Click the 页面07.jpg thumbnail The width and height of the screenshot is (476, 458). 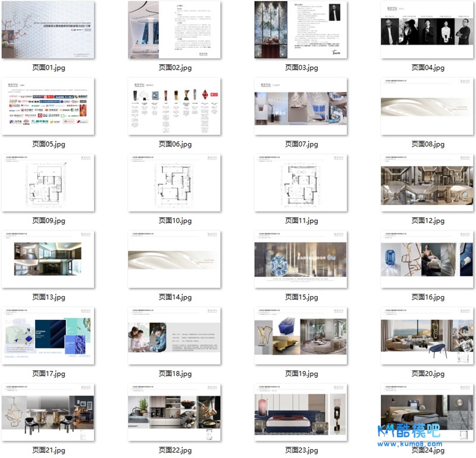point(301,106)
